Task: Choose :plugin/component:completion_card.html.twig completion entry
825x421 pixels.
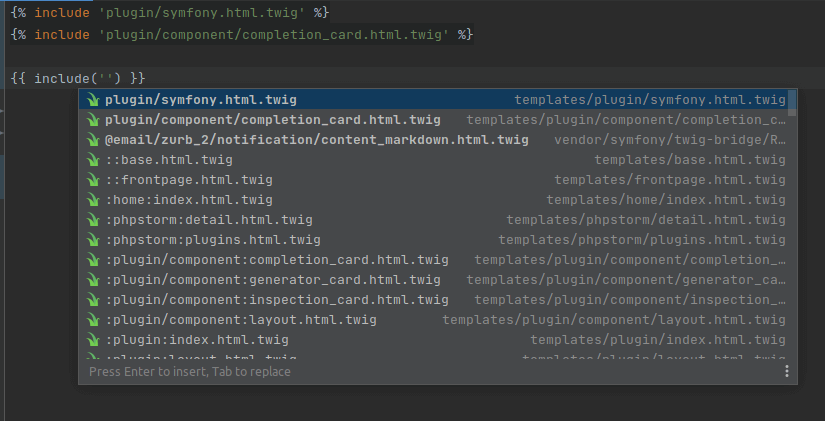Action: click(x=276, y=260)
